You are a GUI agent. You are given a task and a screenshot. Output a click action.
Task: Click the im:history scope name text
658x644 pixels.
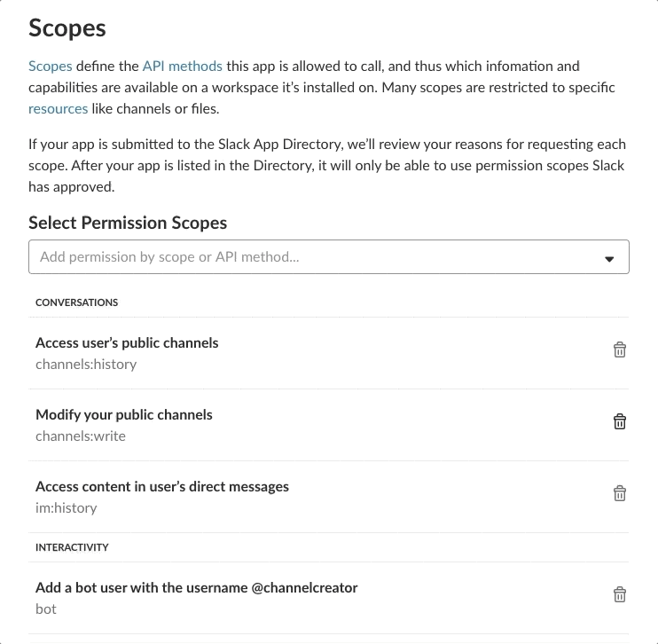(67, 507)
